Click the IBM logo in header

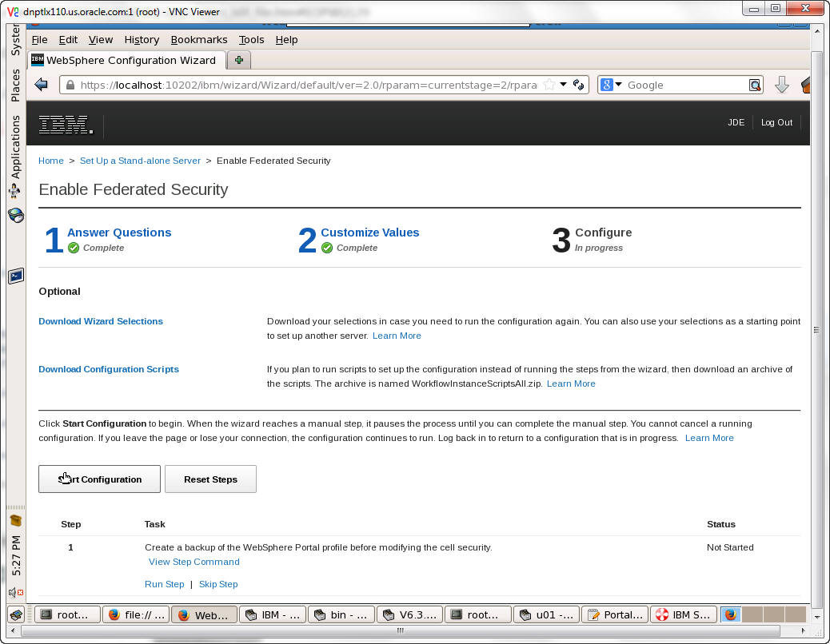(x=66, y=125)
